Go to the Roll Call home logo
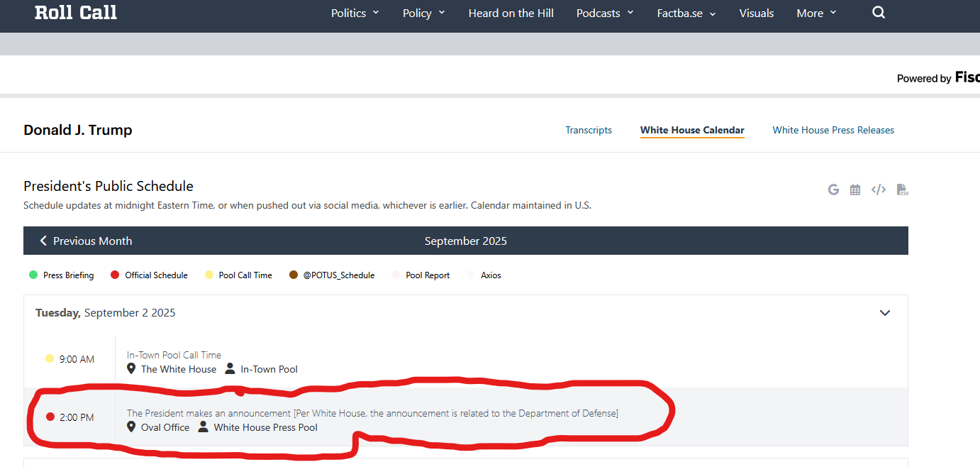Screen dimensions: 980x467 click(x=76, y=13)
